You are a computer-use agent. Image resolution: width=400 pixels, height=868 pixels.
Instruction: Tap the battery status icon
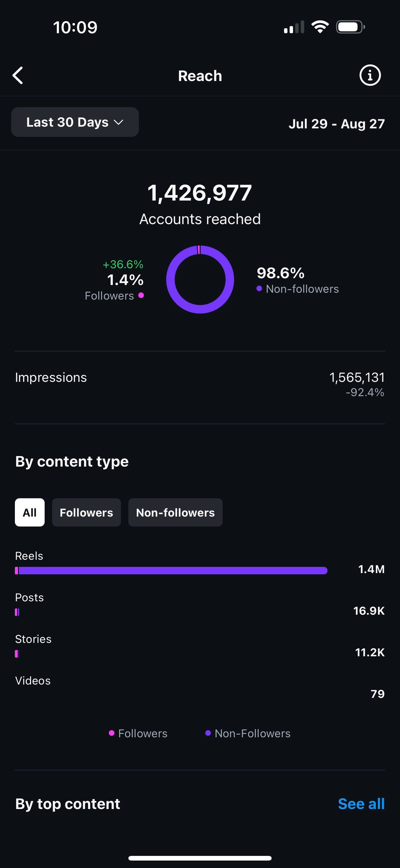pos(350,27)
